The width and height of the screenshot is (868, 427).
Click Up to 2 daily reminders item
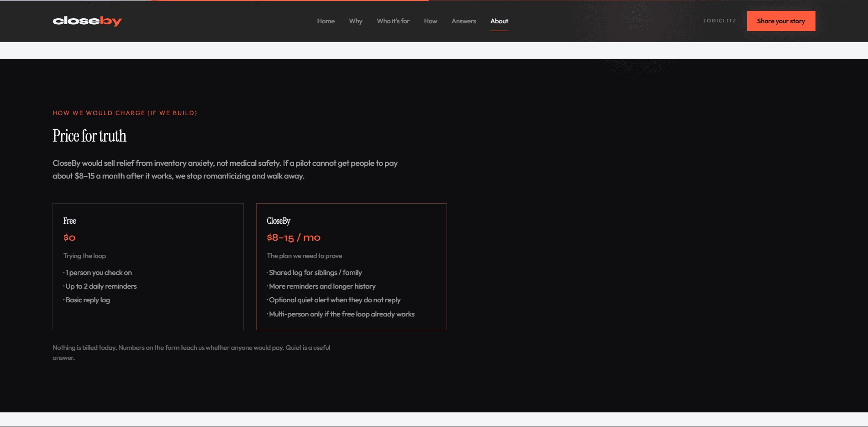click(x=100, y=286)
